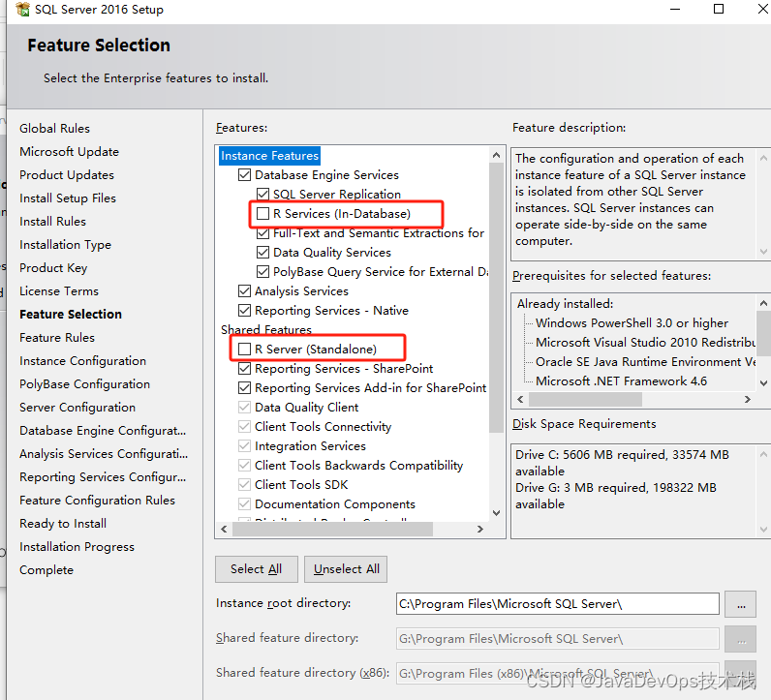The width and height of the screenshot is (771, 700).
Task: Toggle Reporting Services - Native checkbox
Action: [x=244, y=310]
